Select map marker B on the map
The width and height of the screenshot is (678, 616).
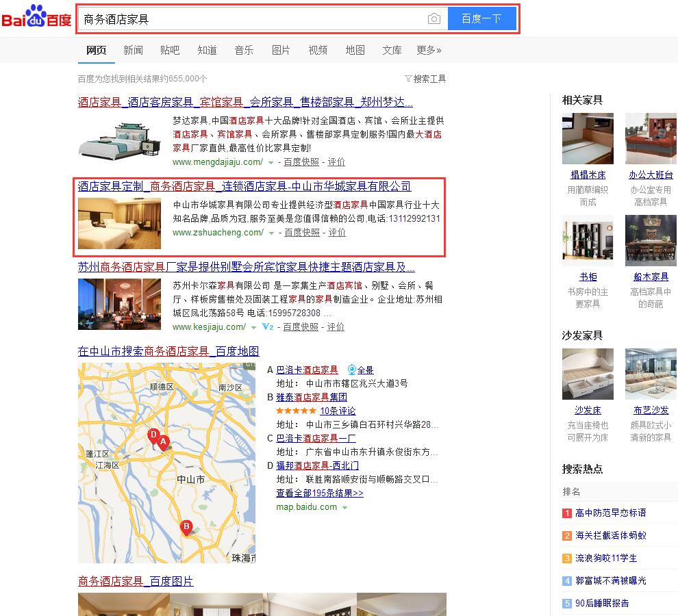point(186,527)
